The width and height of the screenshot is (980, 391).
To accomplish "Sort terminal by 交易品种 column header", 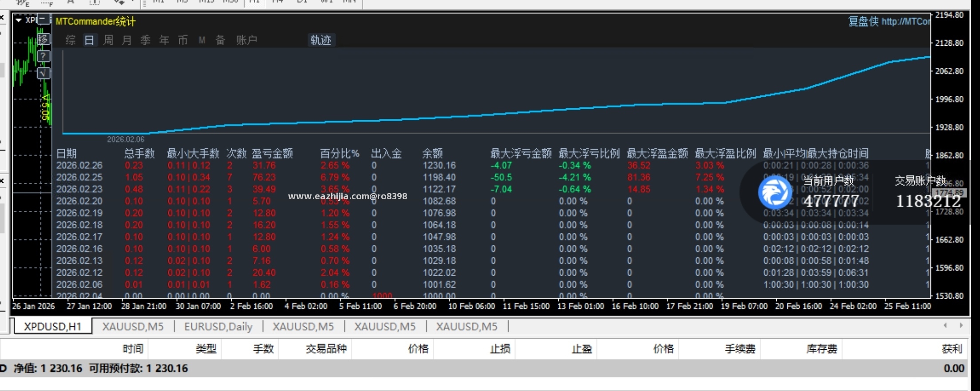I will pyautogui.click(x=326, y=349).
